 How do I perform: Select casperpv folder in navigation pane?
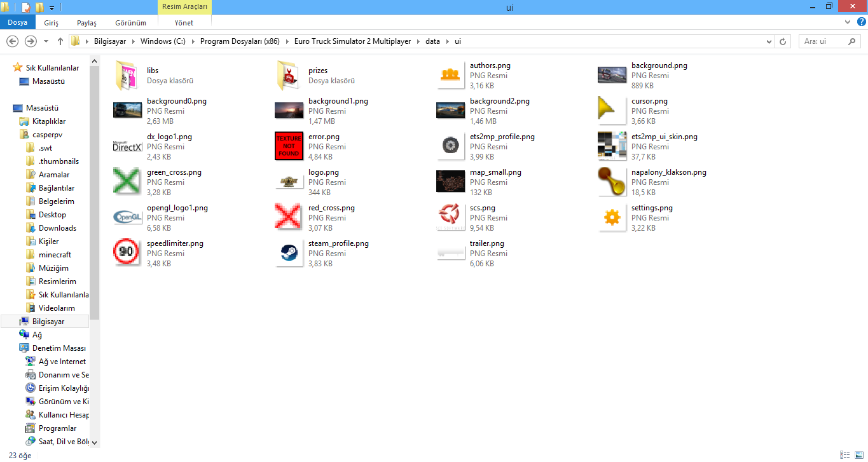click(48, 135)
